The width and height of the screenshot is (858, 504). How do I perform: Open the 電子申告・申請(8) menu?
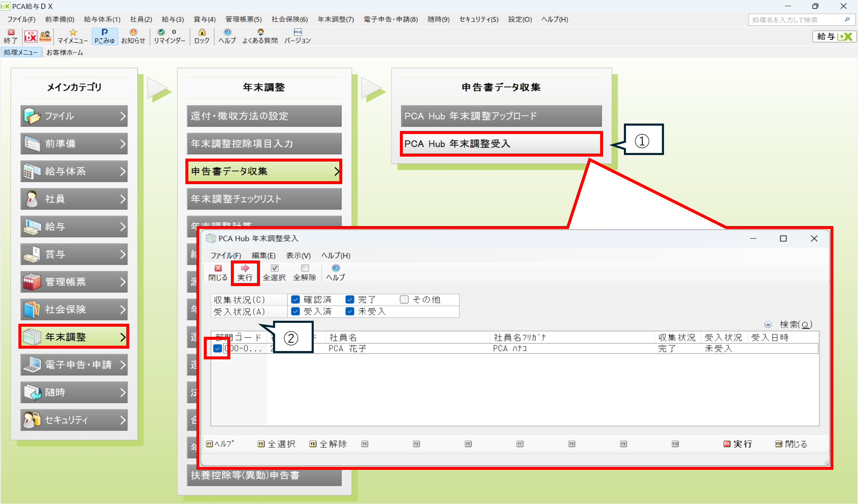(x=390, y=19)
